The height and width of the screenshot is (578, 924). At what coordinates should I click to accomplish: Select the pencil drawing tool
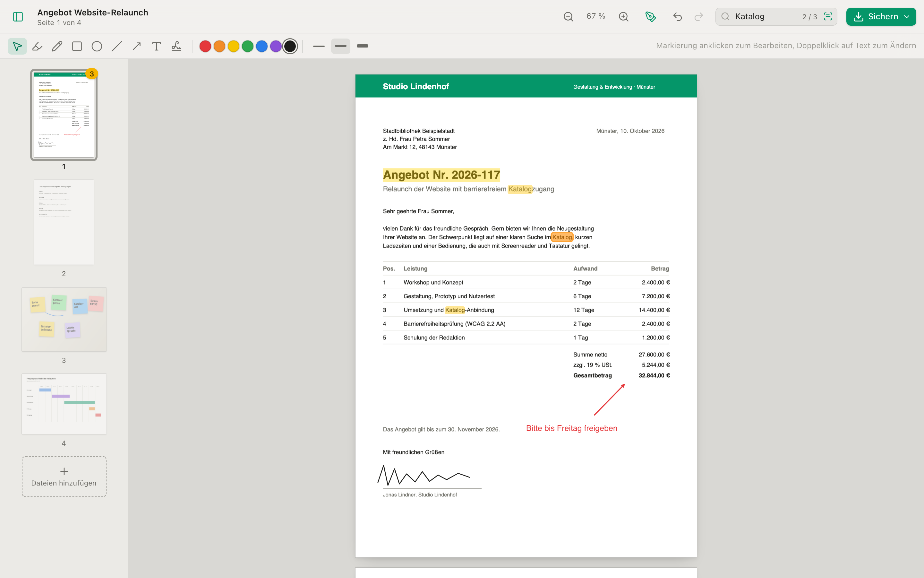(x=57, y=46)
